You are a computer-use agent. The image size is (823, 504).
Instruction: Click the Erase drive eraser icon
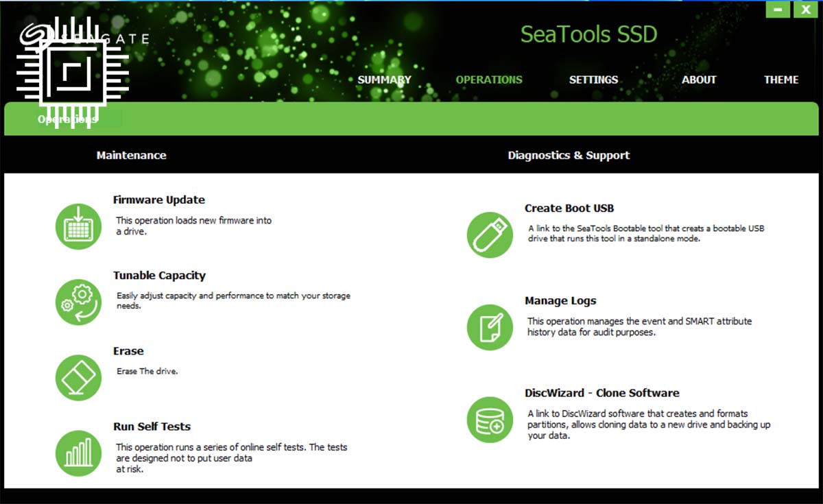[78, 378]
